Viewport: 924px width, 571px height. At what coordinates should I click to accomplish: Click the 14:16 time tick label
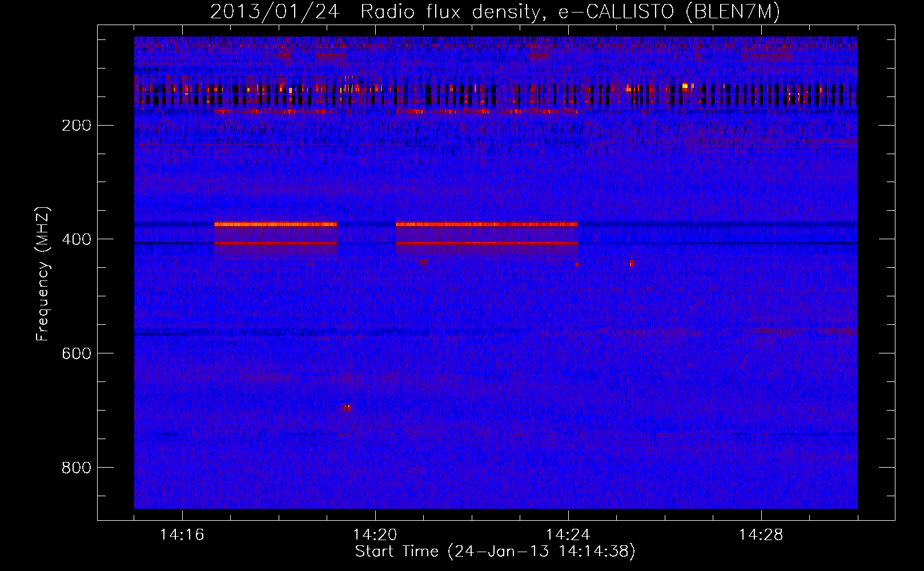click(x=182, y=535)
